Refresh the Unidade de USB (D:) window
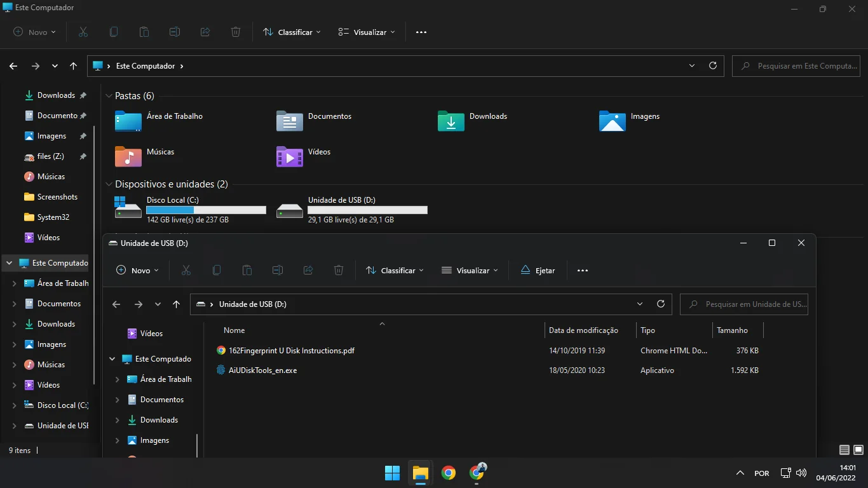The image size is (868, 488). [661, 304]
